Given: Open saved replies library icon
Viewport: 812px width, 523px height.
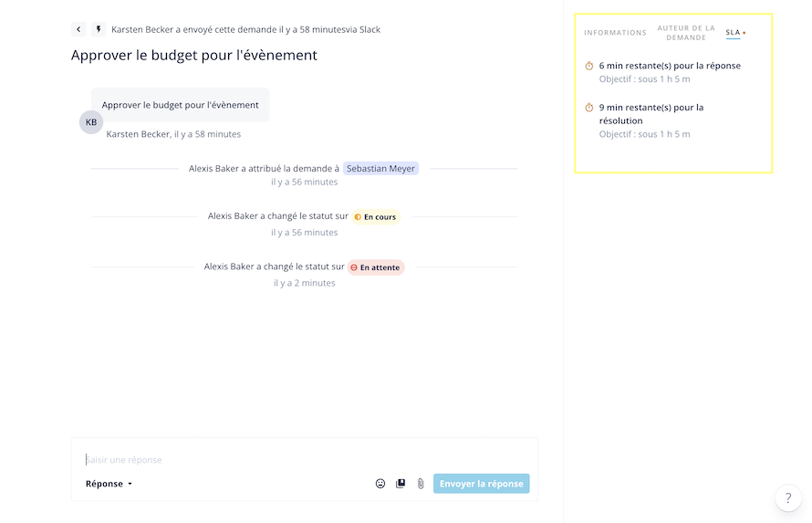Looking at the screenshot, I should [401, 484].
